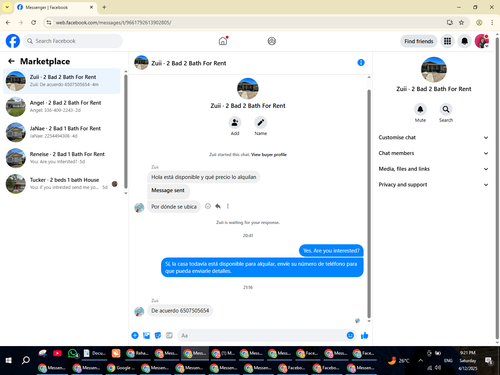This screenshot has width=500, height=375.
Task: Go back using the Marketplace back arrow
Action: tap(11, 61)
